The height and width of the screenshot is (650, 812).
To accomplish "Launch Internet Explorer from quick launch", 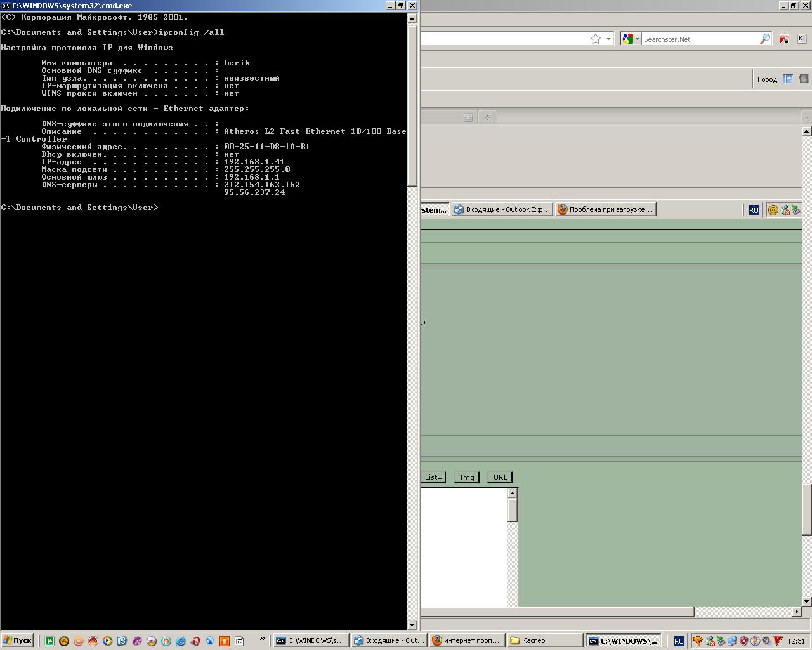I will click(x=181, y=641).
